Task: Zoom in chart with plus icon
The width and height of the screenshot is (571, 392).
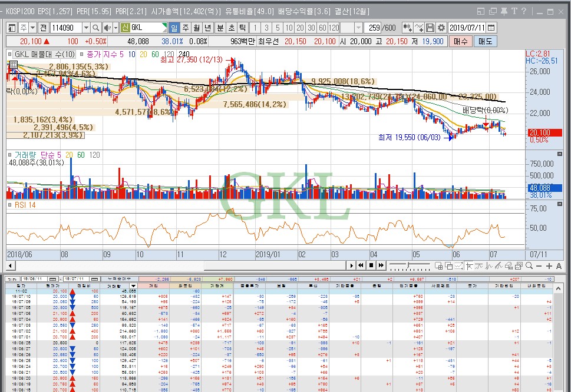Action: (x=549, y=266)
